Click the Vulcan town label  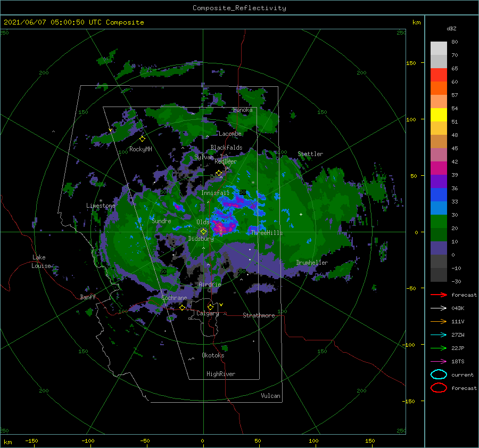click(270, 396)
